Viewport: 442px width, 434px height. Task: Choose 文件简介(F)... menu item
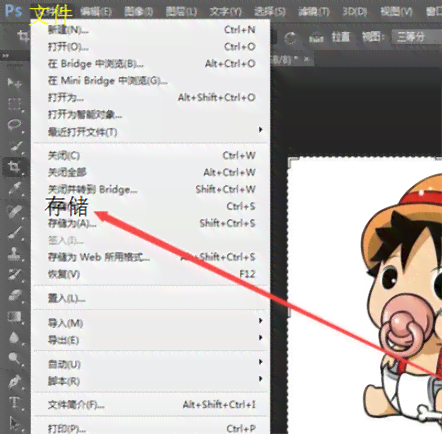[151, 405]
